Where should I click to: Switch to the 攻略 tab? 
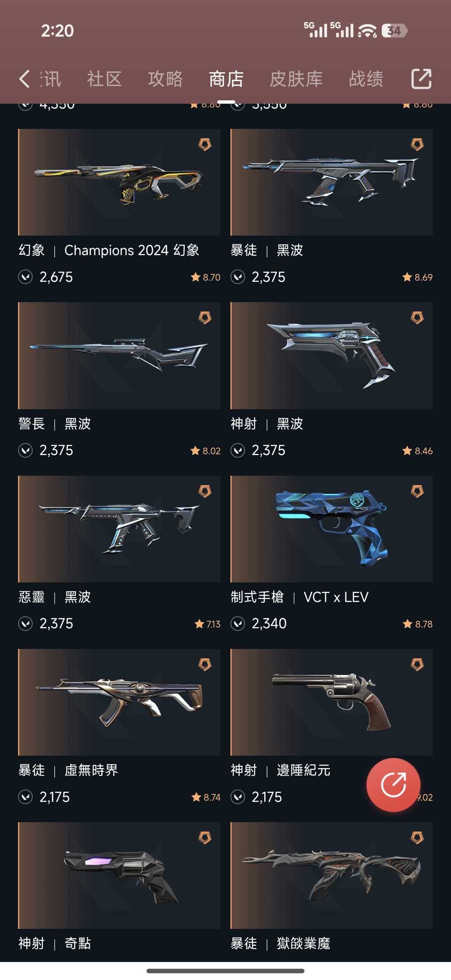pos(165,79)
